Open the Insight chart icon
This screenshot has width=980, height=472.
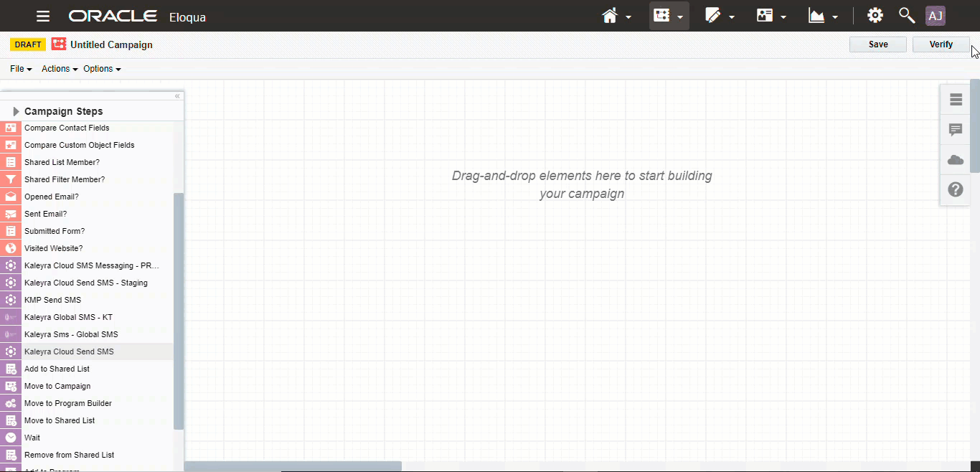816,16
